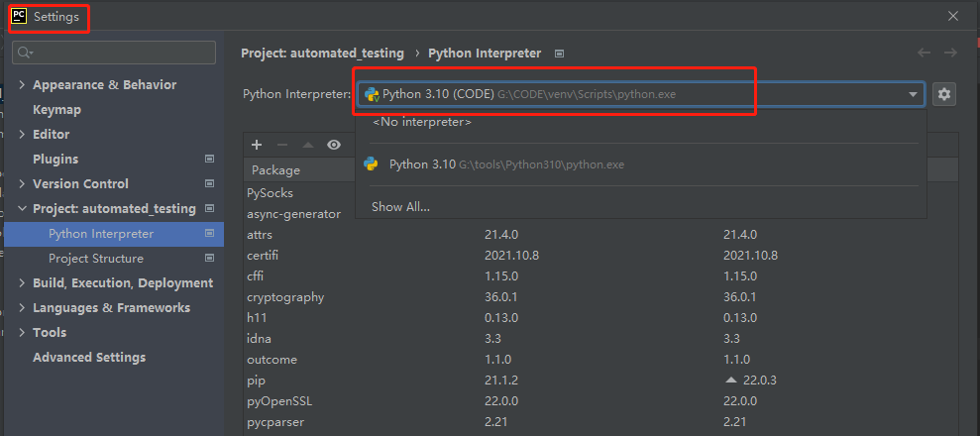Click the PyCharm logo in title bar

[x=20, y=16]
